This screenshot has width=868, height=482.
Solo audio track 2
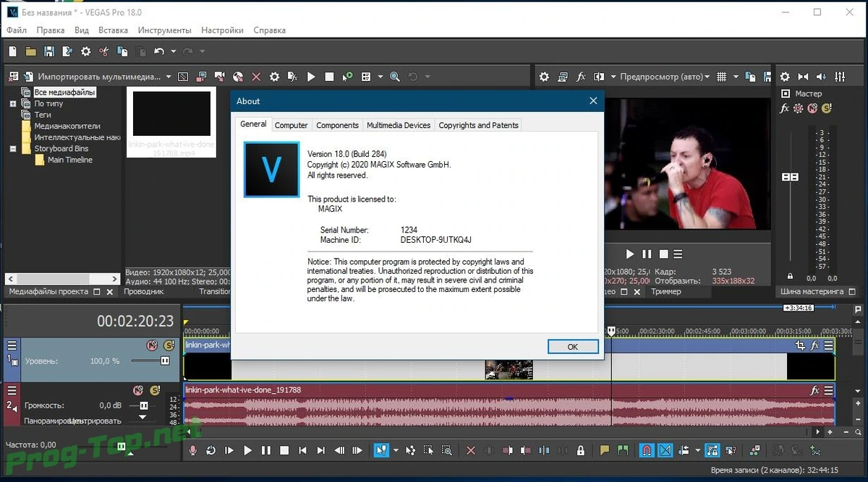tap(155, 390)
